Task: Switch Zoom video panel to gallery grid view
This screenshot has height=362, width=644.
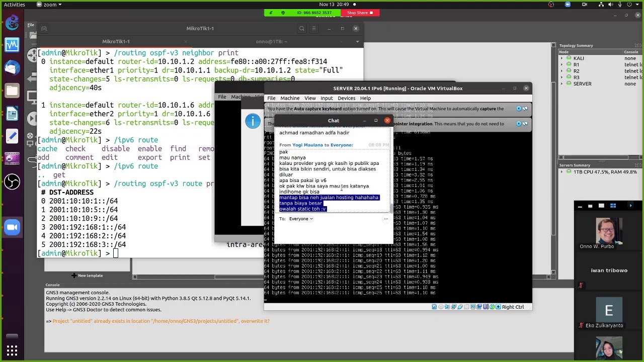Action: [x=613, y=206]
